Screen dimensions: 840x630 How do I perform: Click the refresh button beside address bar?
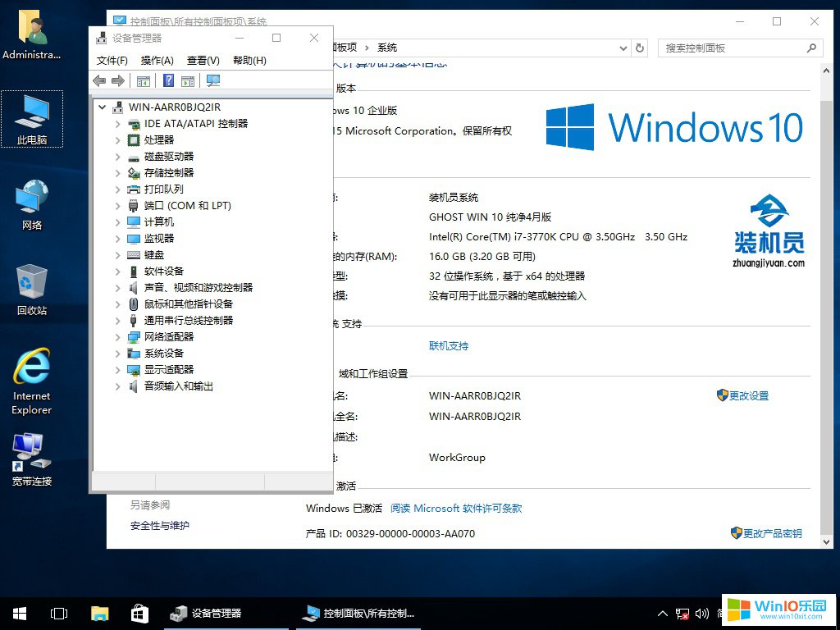pos(640,48)
